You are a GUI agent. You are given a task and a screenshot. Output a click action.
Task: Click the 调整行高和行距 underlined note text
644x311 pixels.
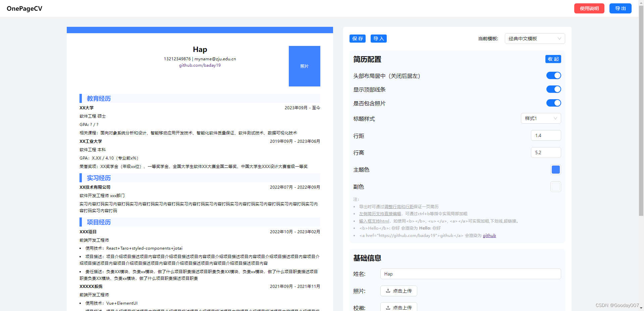(x=399, y=207)
